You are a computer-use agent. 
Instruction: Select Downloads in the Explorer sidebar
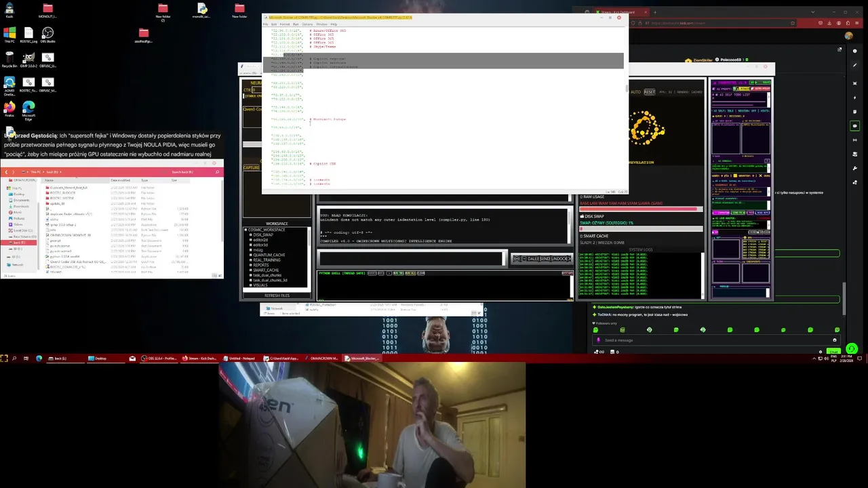point(20,206)
